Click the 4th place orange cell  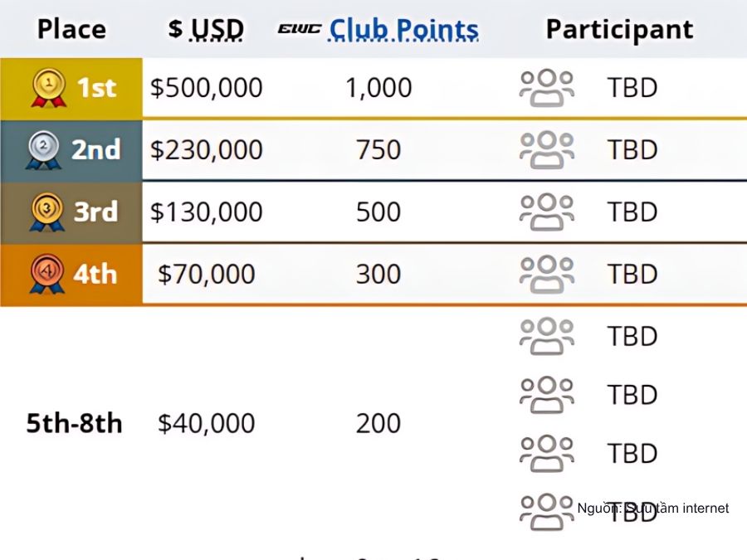point(71,275)
